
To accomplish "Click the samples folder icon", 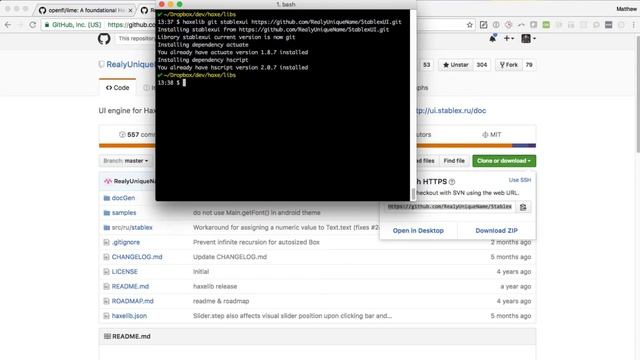I will coord(107,213).
